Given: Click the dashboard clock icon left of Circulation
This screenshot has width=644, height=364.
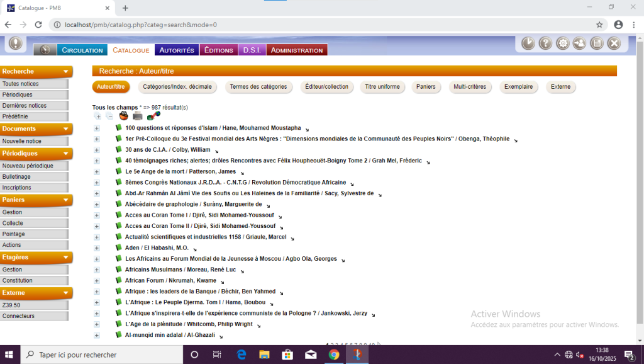Looking at the screenshot, I should point(45,50).
